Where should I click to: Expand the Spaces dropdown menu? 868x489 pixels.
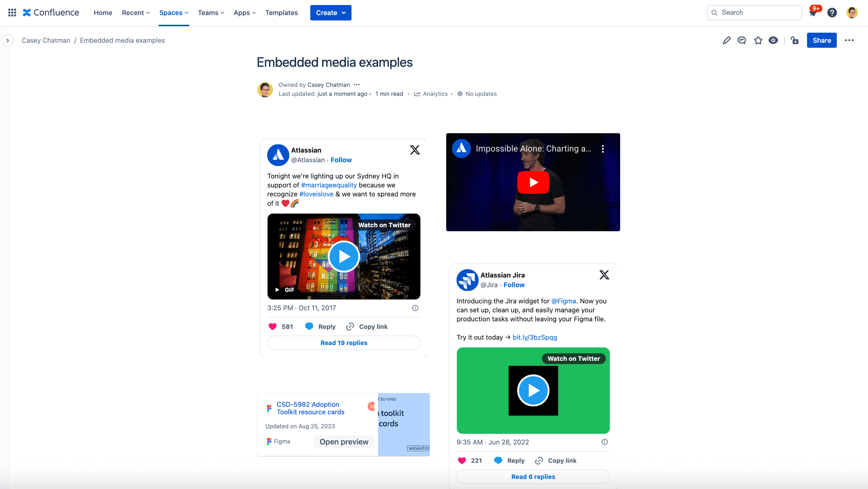tap(174, 13)
